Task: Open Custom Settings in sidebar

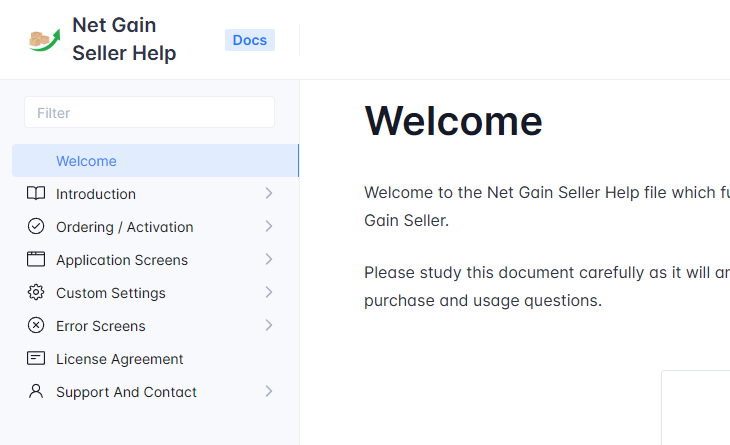Action: (x=111, y=293)
